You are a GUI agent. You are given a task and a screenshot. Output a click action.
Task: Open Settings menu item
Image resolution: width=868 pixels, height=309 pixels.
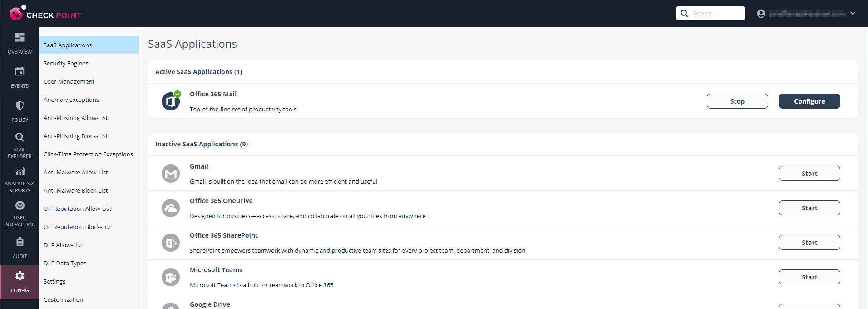coord(89,281)
